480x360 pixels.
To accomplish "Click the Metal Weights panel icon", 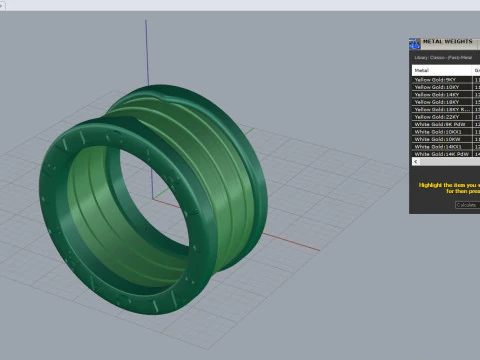I will [415, 44].
